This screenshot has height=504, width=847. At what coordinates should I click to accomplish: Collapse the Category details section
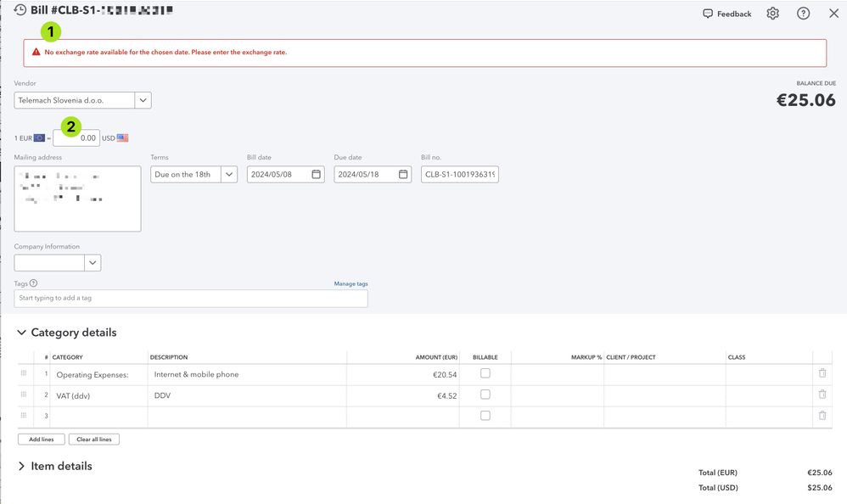(22, 333)
